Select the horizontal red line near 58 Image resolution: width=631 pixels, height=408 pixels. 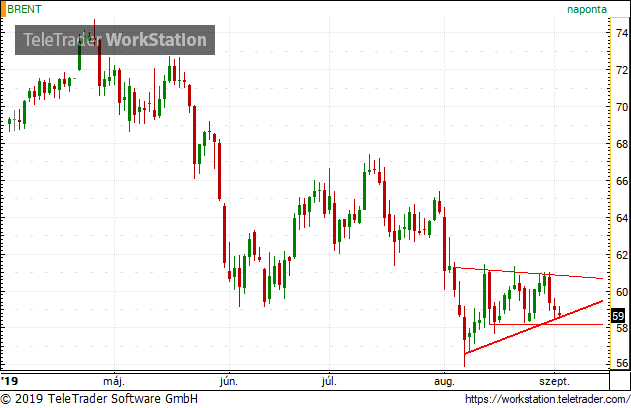point(546,324)
